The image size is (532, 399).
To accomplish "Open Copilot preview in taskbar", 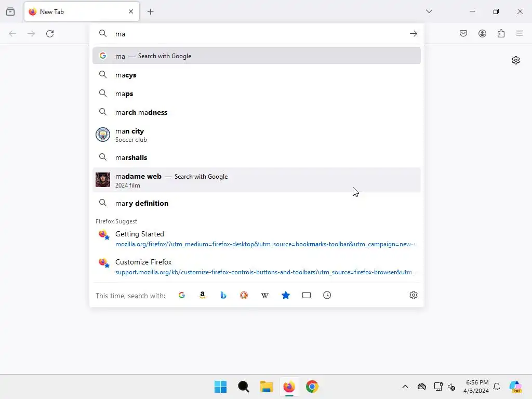I will point(515,387).
